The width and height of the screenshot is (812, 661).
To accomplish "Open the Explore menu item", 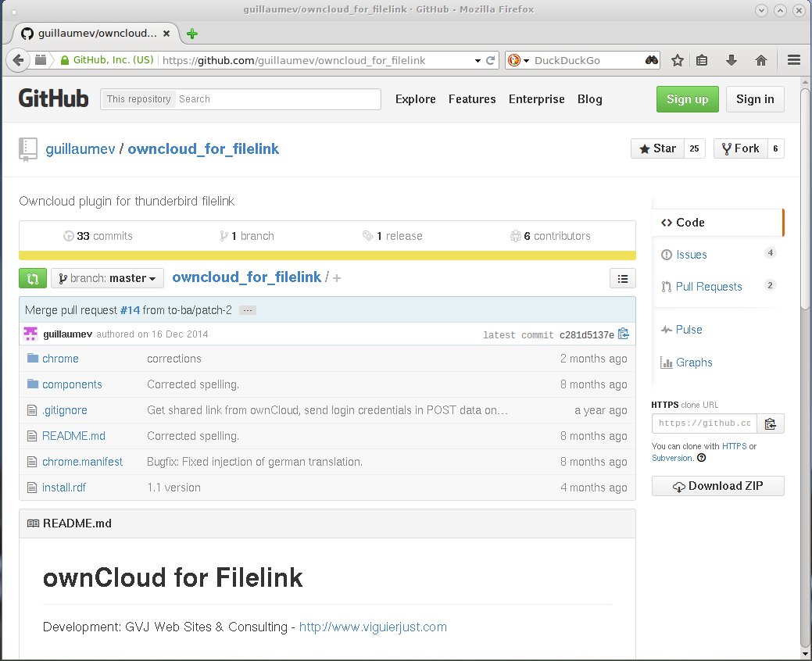I will [x=415, y=99].
